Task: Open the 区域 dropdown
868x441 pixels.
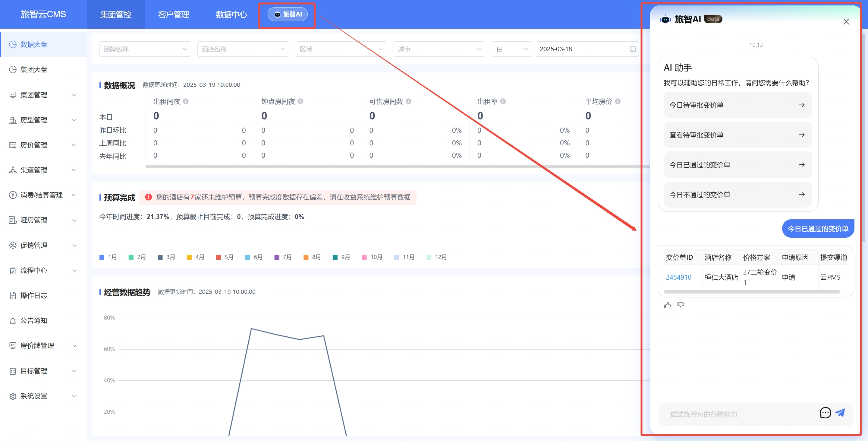Action: coord(341,49)
